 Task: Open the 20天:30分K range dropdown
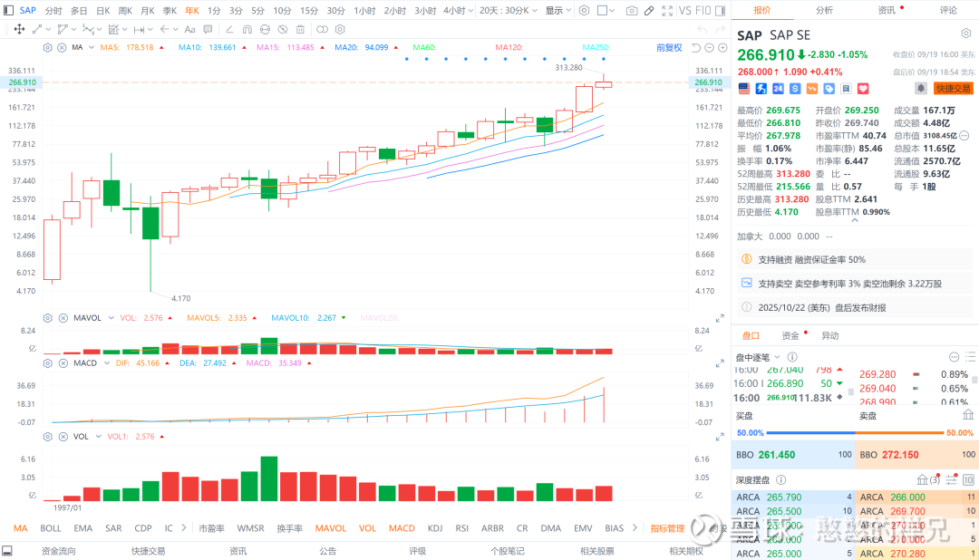point(509,11)
